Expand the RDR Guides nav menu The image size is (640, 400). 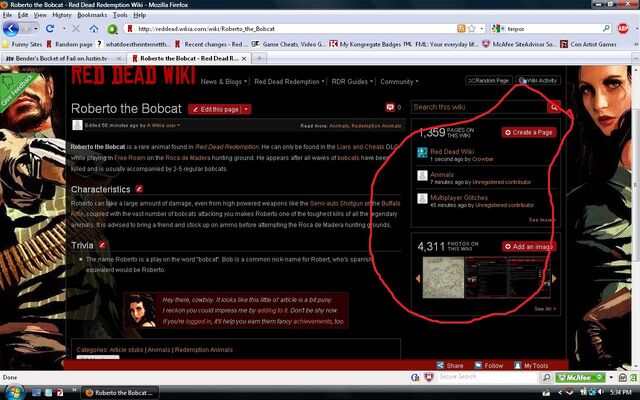(x=352, y=82)
